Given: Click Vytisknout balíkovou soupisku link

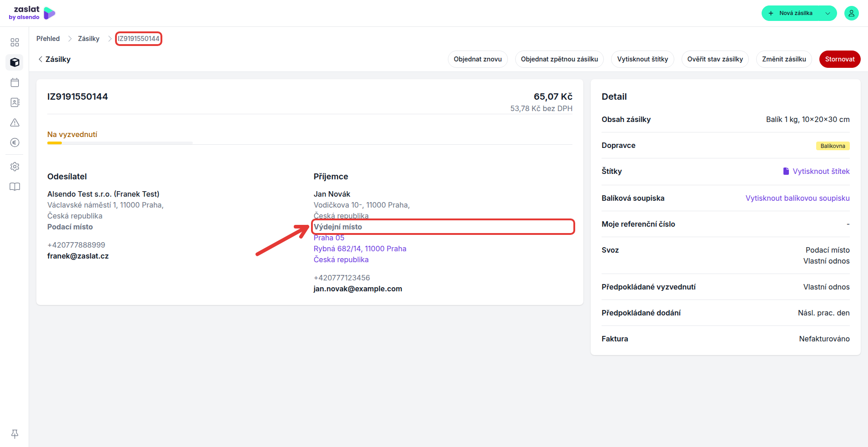Looking at the screenshot, I should coord(798,198).
